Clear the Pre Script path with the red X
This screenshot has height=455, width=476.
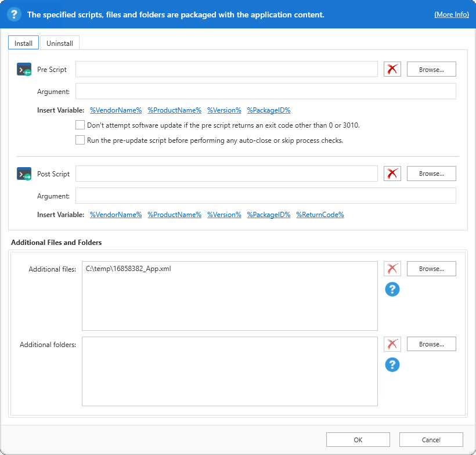point(392,68)
